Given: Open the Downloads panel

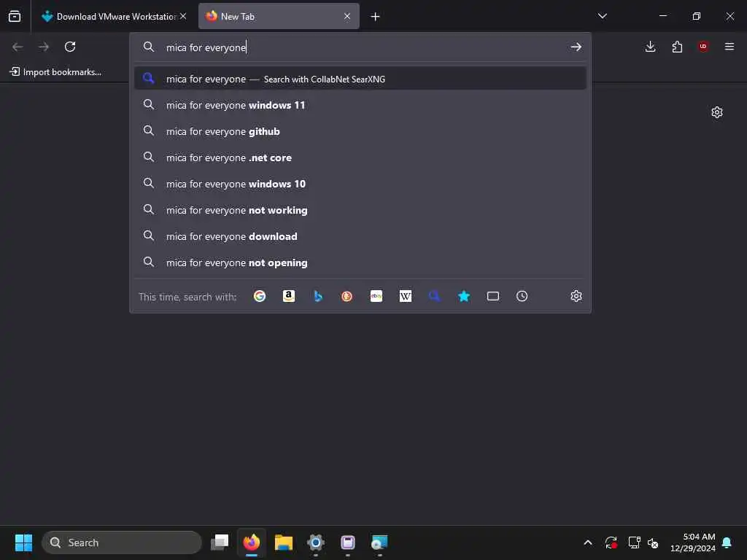Looking at the screenshot, I should pyautogui.click(x=650, y=47).
